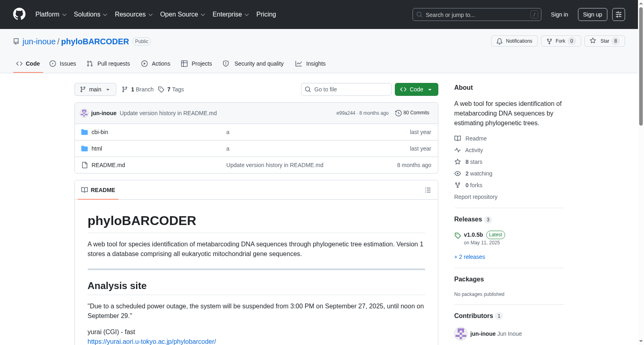Expand the Solutions menu

tap(91, 14)
